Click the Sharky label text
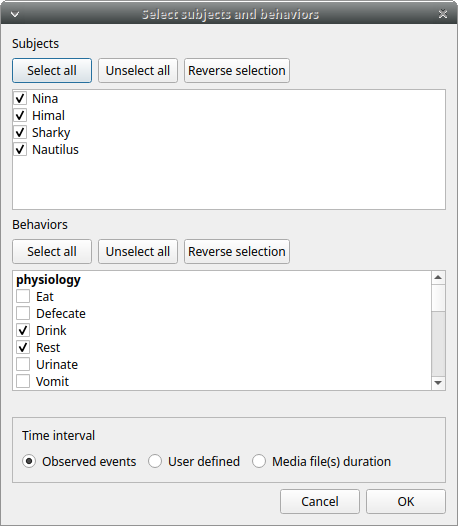This screenshot has width=458, height=526. (51, 133)
